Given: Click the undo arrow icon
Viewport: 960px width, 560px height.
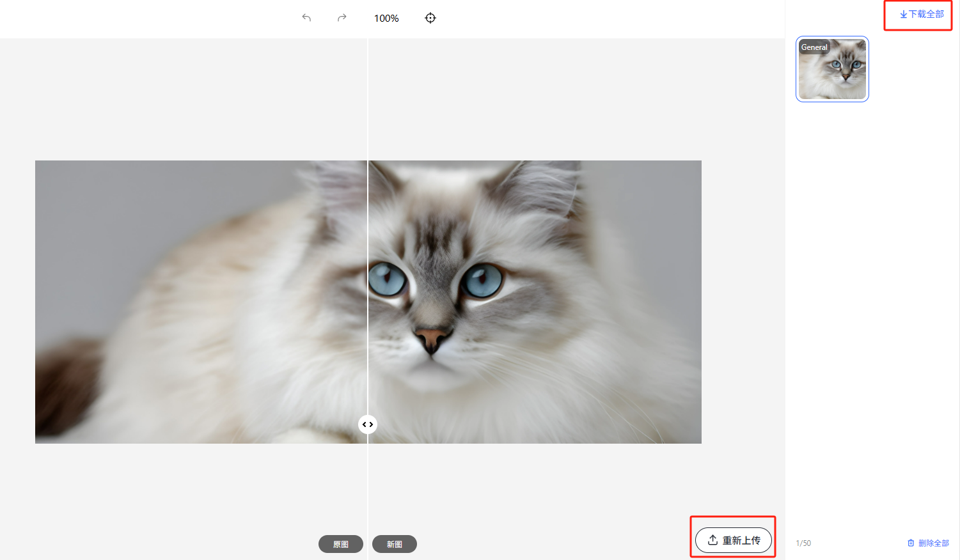Looking at the screenshot, I should (x=306, y=18).
